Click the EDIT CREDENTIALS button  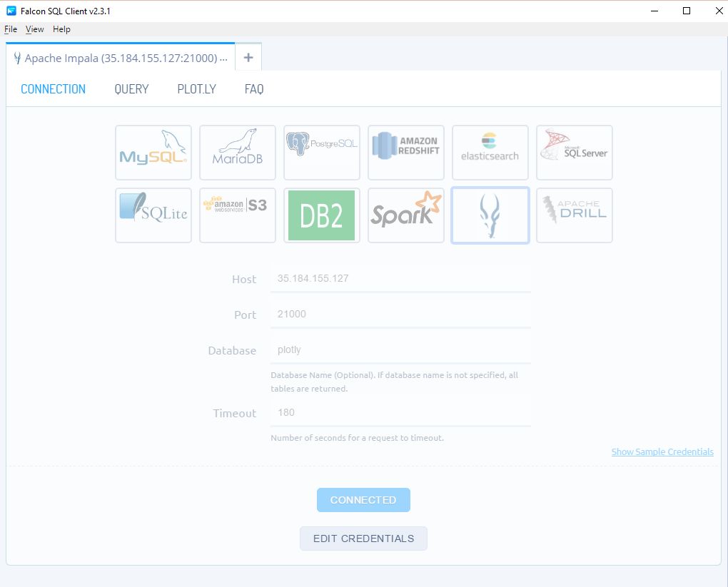point(363,538)
